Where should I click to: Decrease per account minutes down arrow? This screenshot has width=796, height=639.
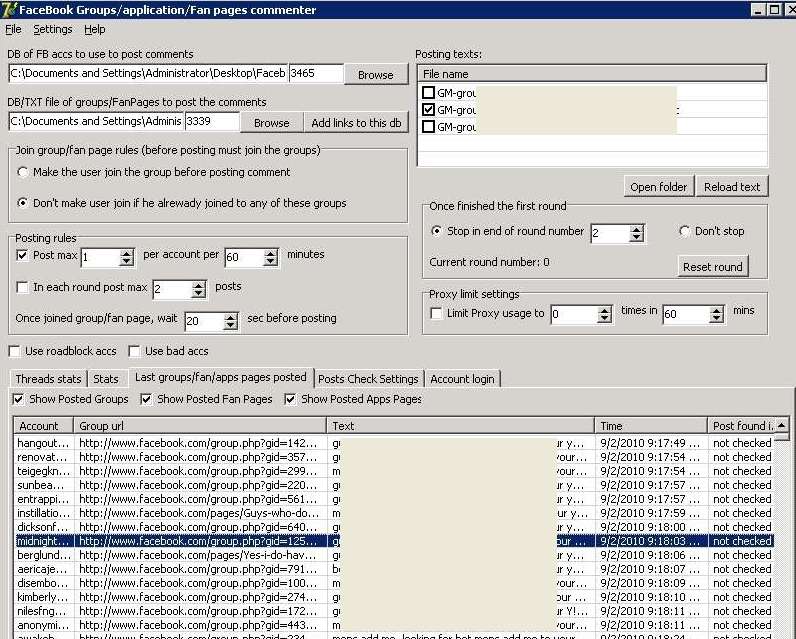(271, 262)
